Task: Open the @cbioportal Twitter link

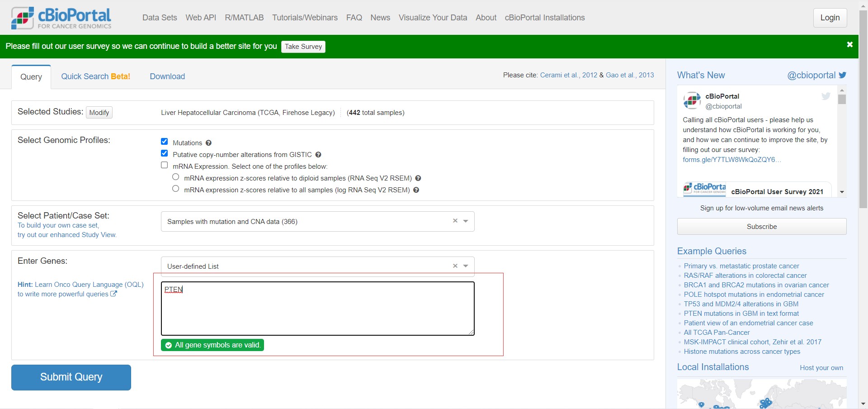Action: pyautogui.click(x=811, y=75)
